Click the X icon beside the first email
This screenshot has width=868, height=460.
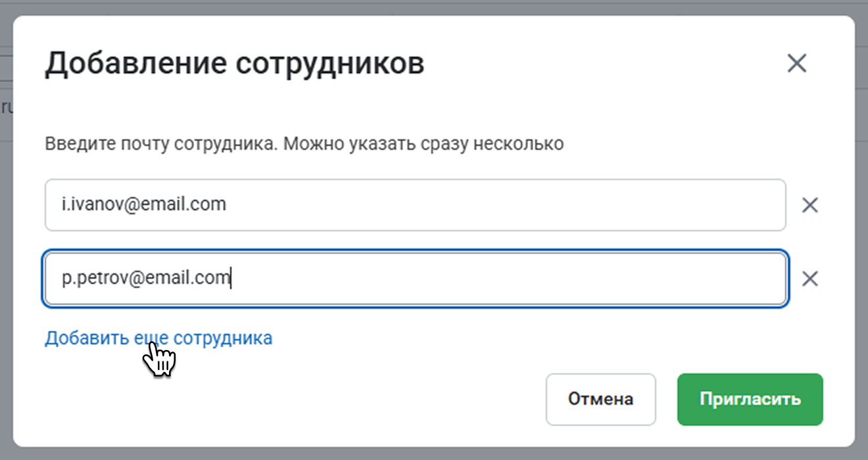coord(810,205)
